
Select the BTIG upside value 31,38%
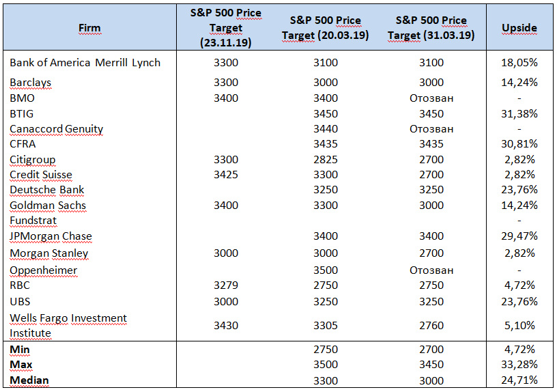click(519, 113)
